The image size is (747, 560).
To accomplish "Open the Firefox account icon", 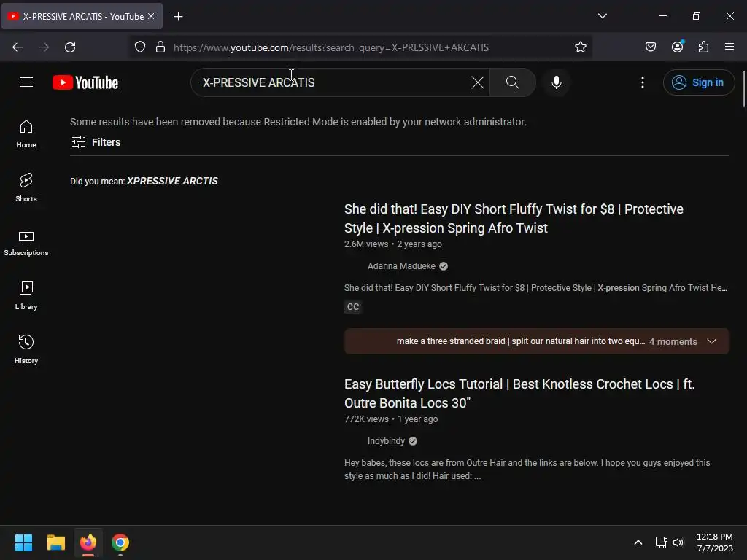I will (677, 47).
